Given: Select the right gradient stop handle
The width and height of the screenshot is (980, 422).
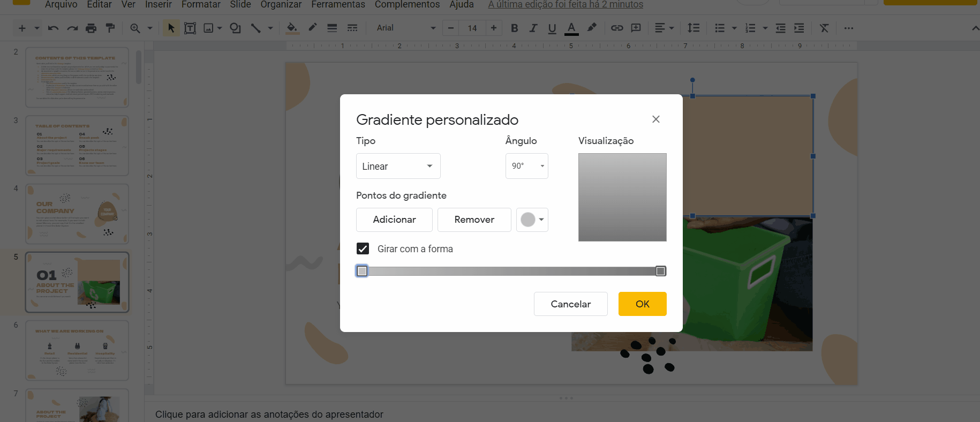Looking at the screenshot, I should pos(661,271).
